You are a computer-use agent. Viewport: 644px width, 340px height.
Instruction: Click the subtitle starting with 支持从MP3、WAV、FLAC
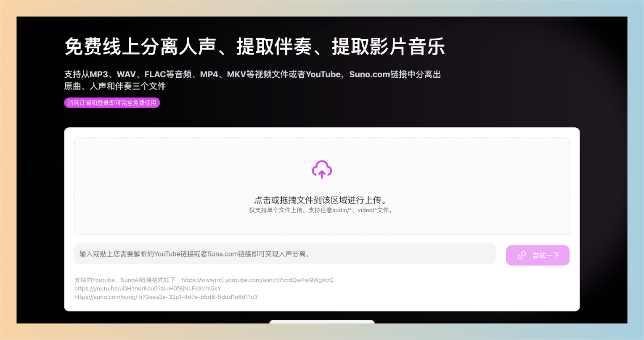253,74
